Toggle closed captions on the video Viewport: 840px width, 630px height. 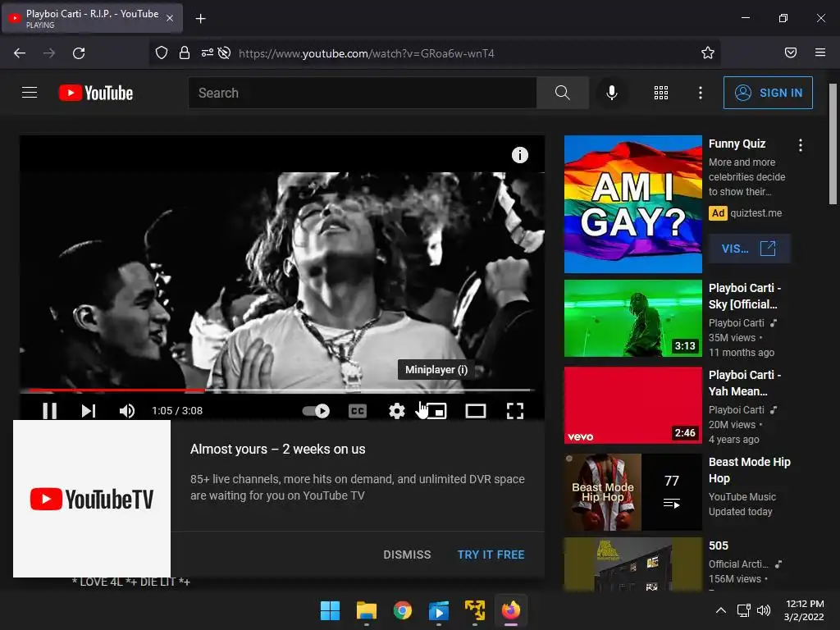[358, 411]
